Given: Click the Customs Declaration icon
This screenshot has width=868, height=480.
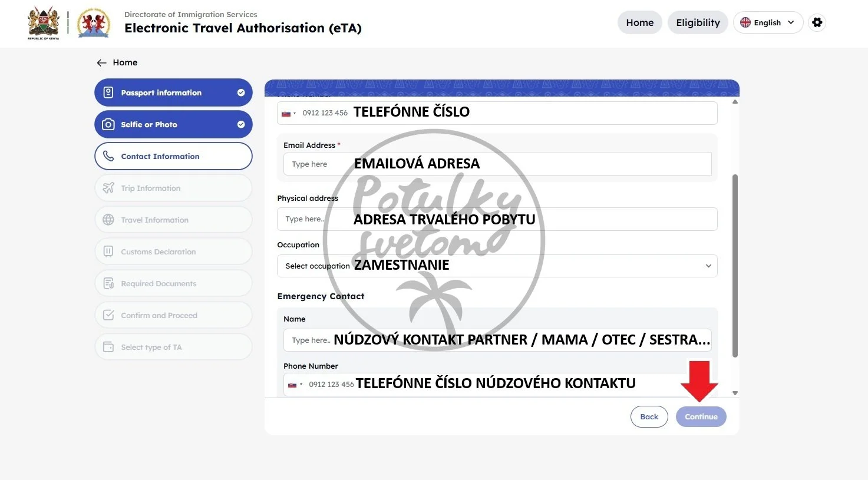Looking at the screenshot, I should (108, 251).
